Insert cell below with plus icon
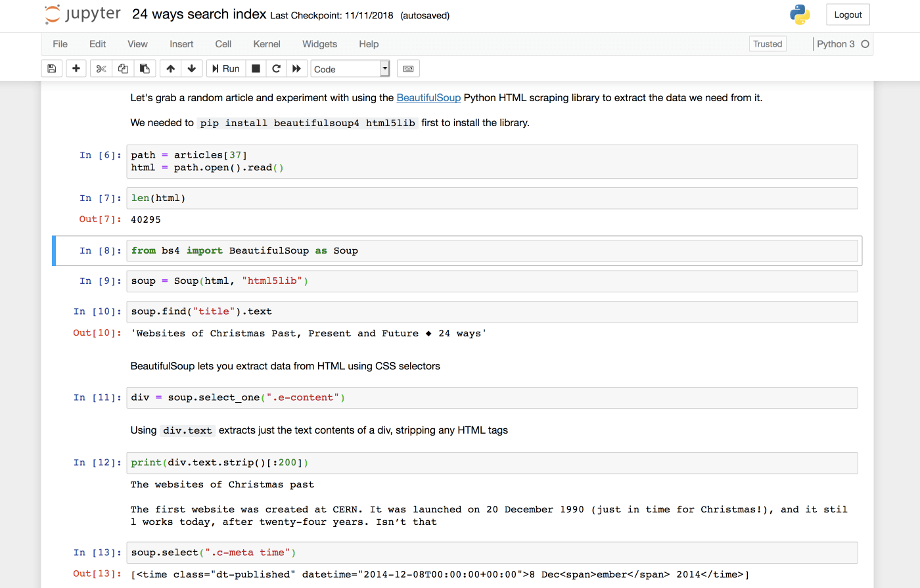This screenshot has height=588, width=920. click(76, 68)
